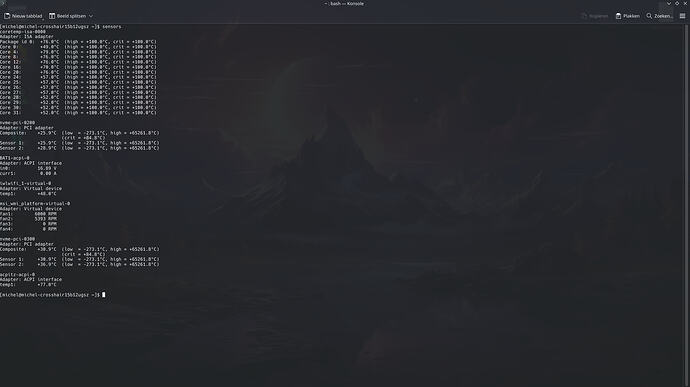This screenshot has height=387, width=690.
Task: Close the Konsole window
Action: pyautogui.click(x=685, y=4)
